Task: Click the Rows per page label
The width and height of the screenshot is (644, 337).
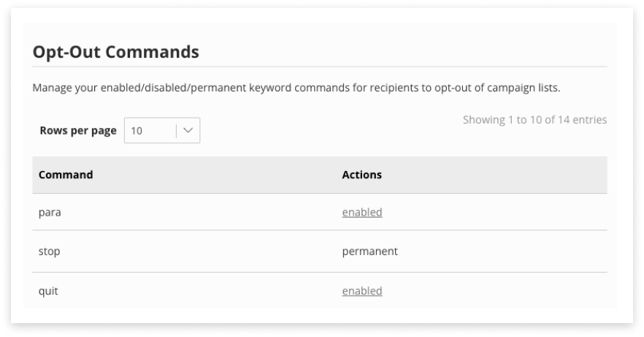Action: click(78, 131)
